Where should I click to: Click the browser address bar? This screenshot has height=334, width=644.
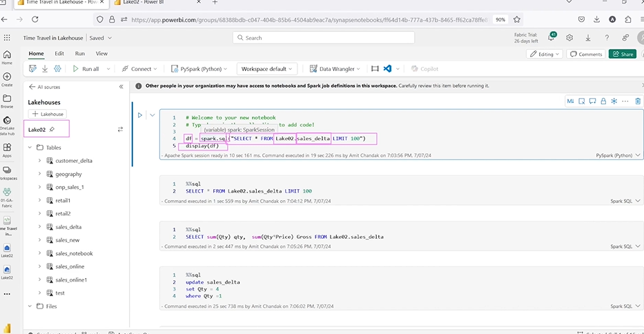pyautogui.click(x=309, y=20)
